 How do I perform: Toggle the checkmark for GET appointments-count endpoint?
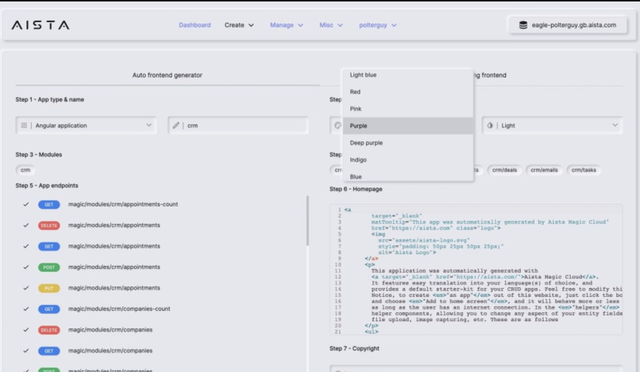pos(26,204)
